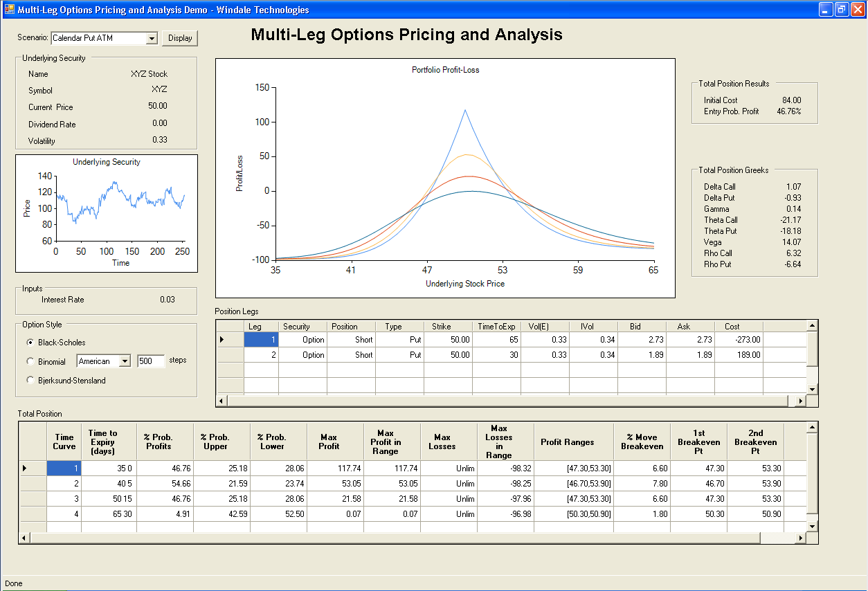Viewport: 868px width, 591px height.
Task: Click the Position column header
Action: click(351, 326)
